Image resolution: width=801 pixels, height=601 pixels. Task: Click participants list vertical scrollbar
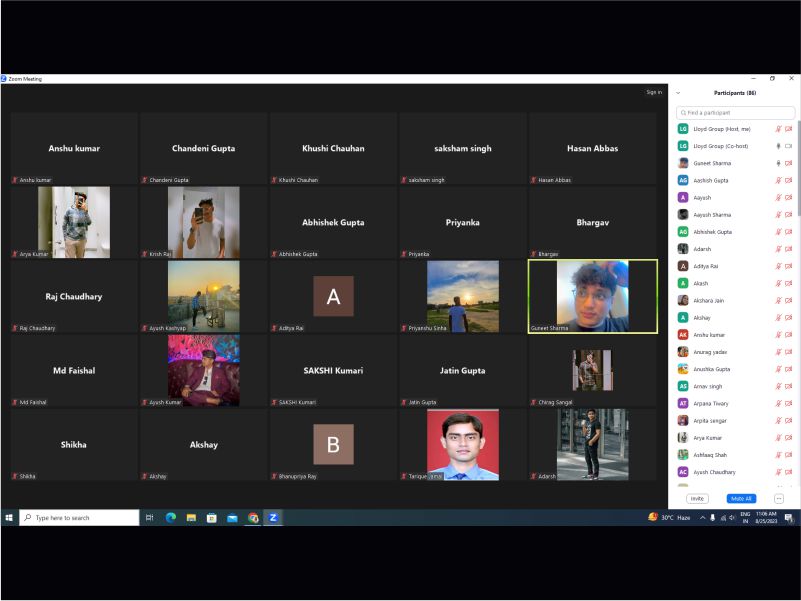tap(798, 169)
